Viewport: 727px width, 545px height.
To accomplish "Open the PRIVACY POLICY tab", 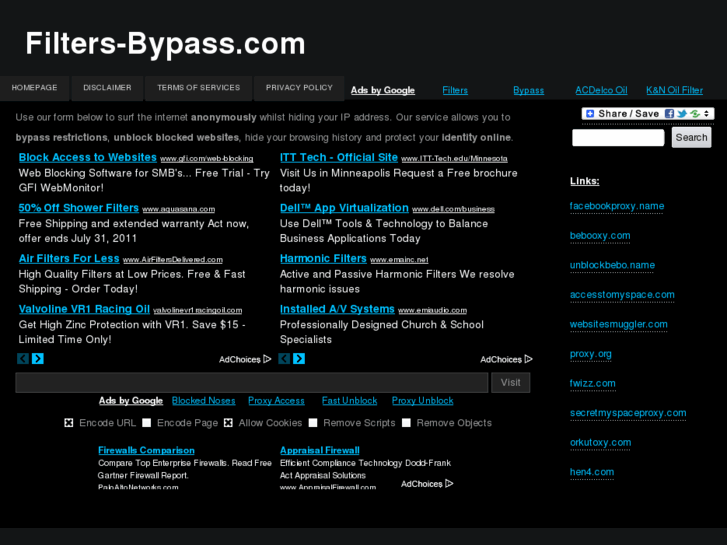I will point(299,88).
